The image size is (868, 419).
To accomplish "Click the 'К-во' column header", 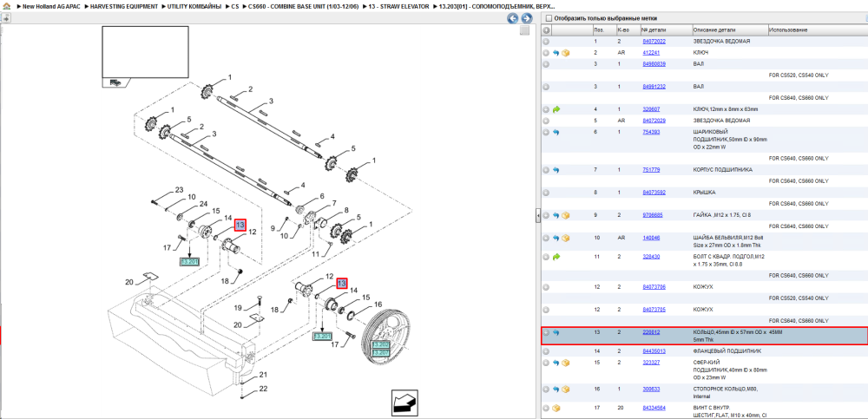I will click(623, 30).
